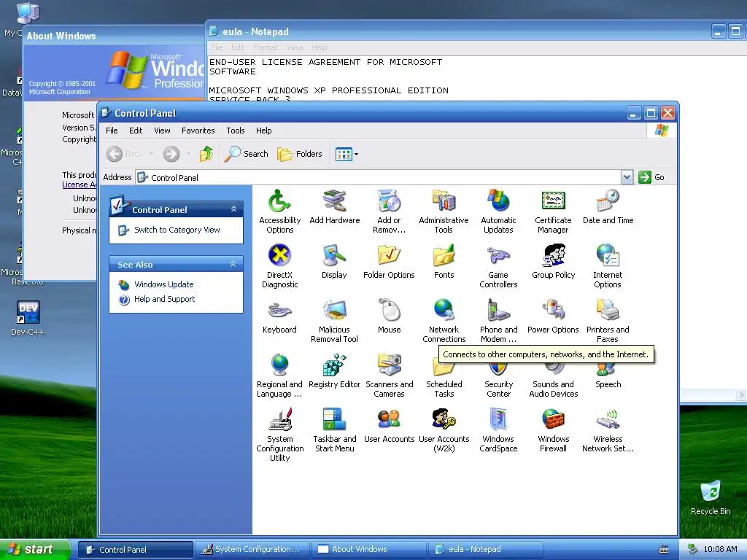Open Date and Time icon

point(608,201)
